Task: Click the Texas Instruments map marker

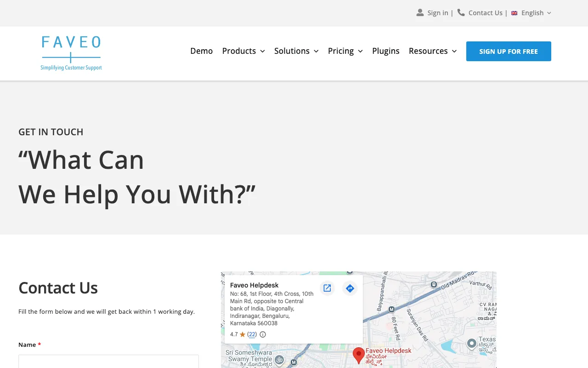Action: point(471,344)
